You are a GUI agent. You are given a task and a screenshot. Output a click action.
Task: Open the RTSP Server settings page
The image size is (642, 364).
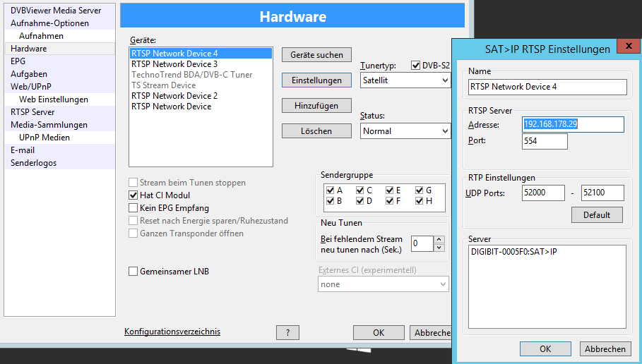pyautogui.click(x=32, y=112)
